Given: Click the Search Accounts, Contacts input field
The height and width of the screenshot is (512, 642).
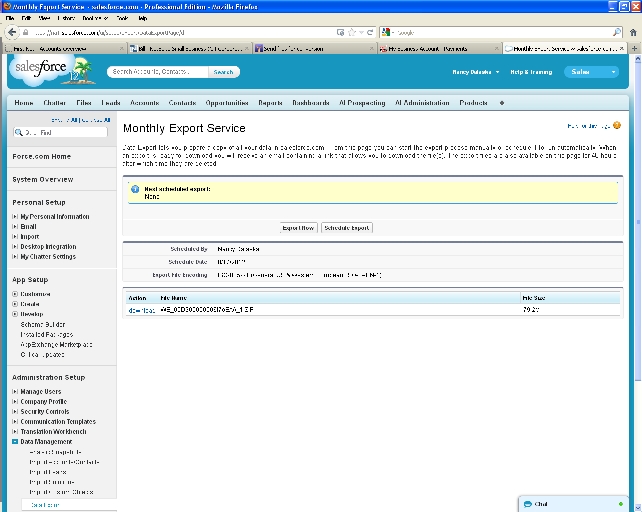Looking at the screenshot, I should click(158, 72).
